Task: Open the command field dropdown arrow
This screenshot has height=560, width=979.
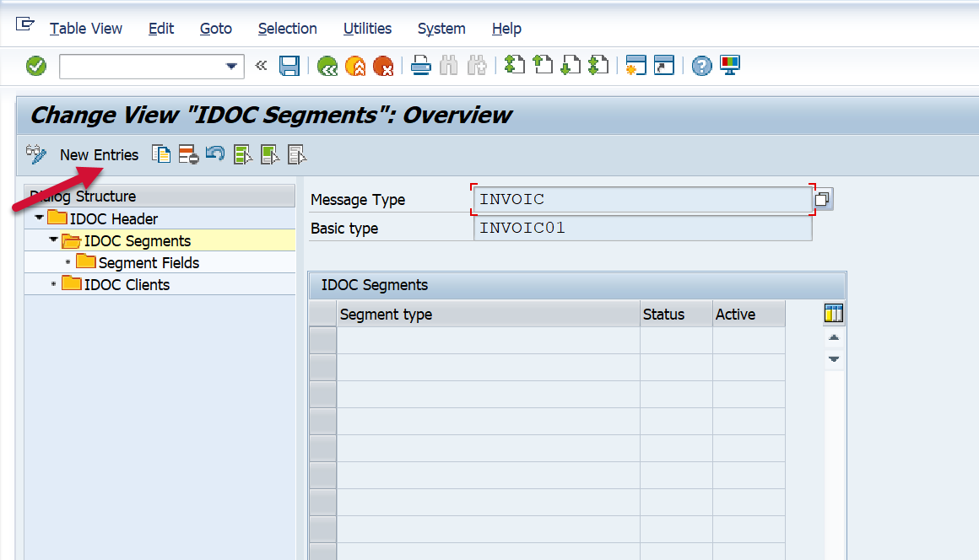Action: click(231, 67)
